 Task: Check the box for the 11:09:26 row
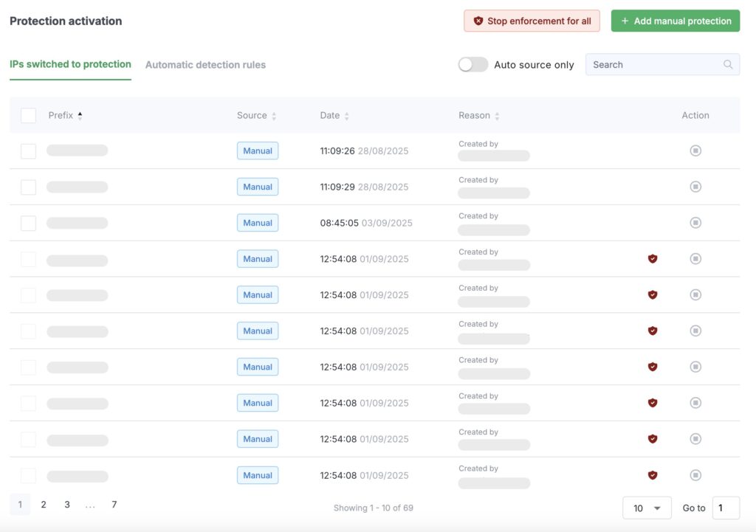(x=29, y=151)
